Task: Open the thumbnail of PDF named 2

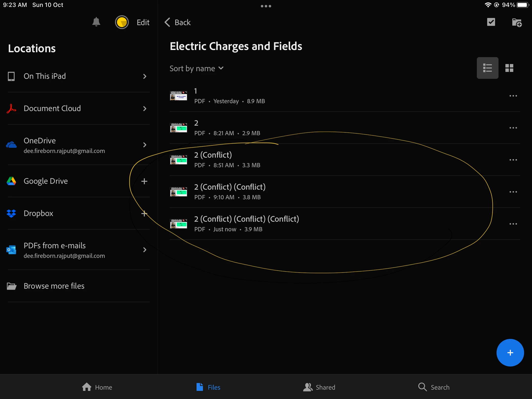Action: tap(179, 128)
